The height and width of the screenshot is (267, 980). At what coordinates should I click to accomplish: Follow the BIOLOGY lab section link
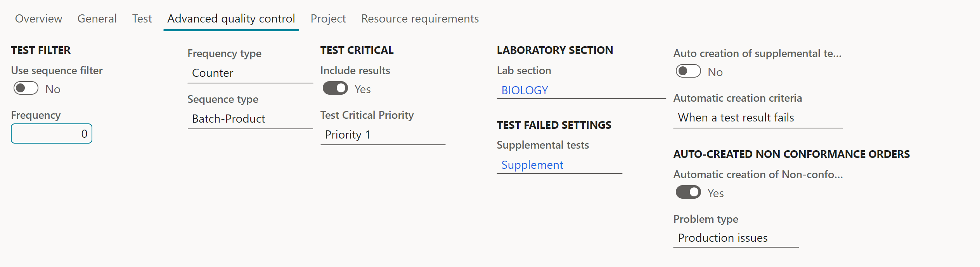click(x=525, y=90)
